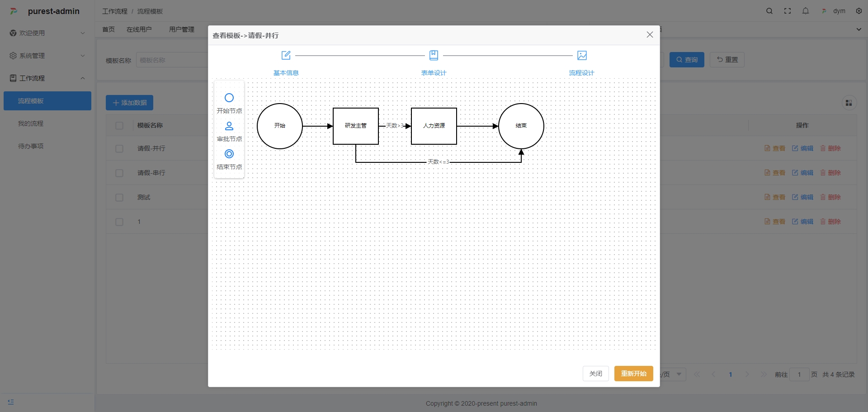
Task: Focus the 模板名称 search field
Action: [172, 60]
